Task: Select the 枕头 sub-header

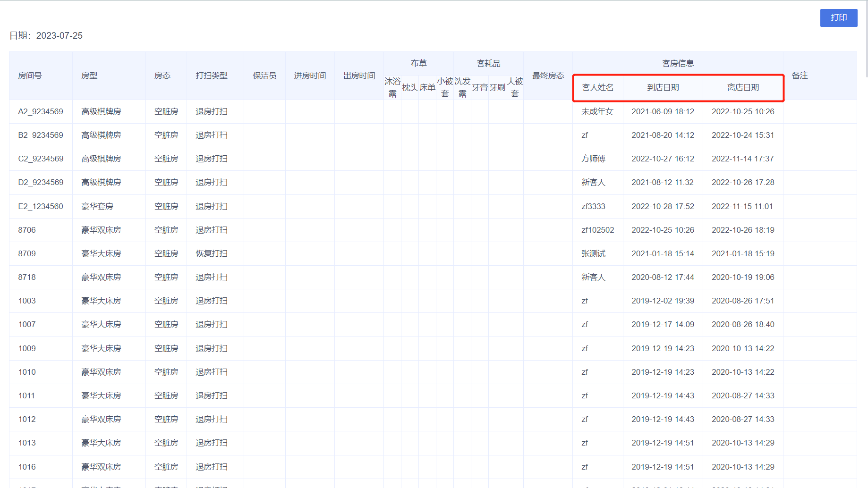Action: pyautogui.click(x=410, y=87)
